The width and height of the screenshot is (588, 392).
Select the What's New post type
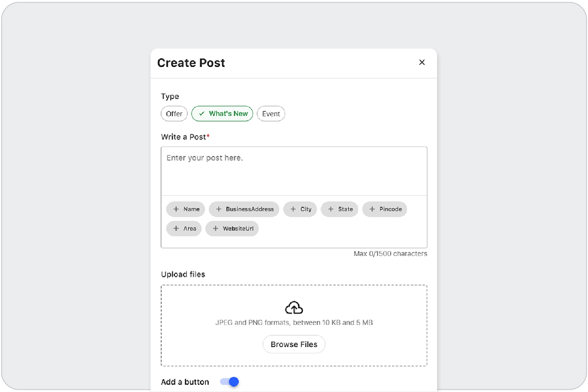click(222, 114)
